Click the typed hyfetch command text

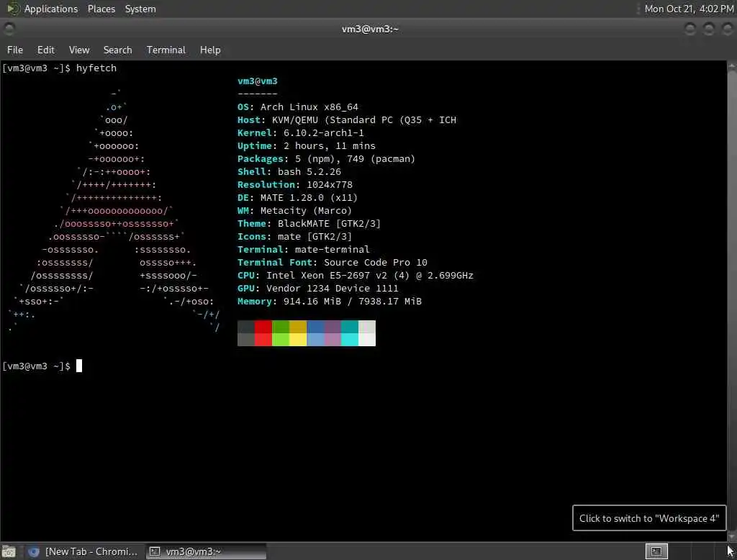coord(96,68)
